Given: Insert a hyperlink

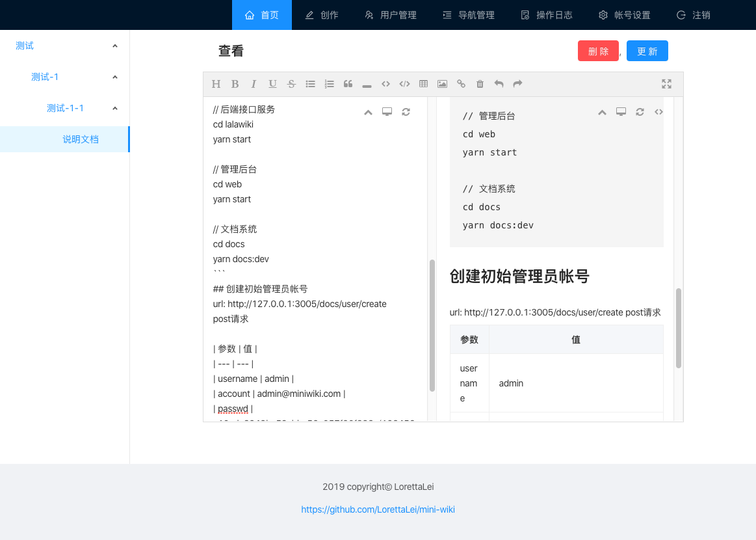Looking at the screenshot, I should [x=461, y=84].
